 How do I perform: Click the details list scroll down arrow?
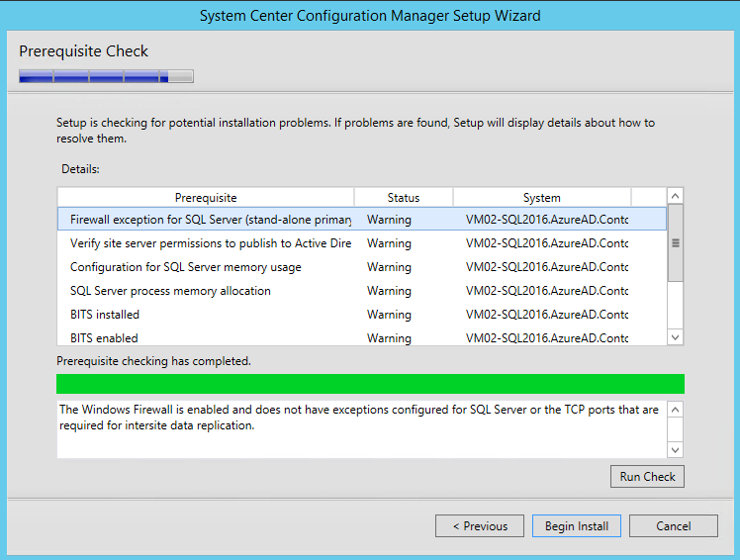tap(676, 337)
